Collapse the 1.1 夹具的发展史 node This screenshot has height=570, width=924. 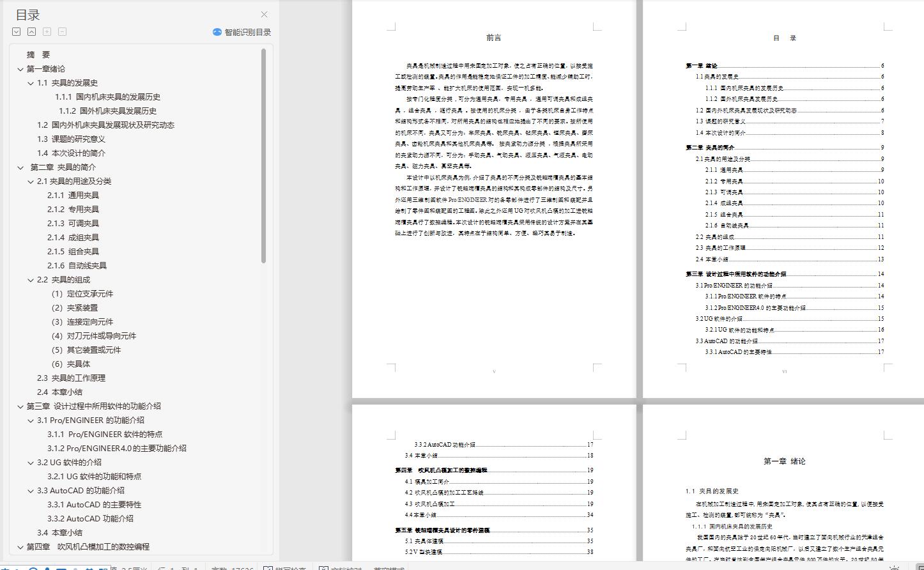click(31, 83)
